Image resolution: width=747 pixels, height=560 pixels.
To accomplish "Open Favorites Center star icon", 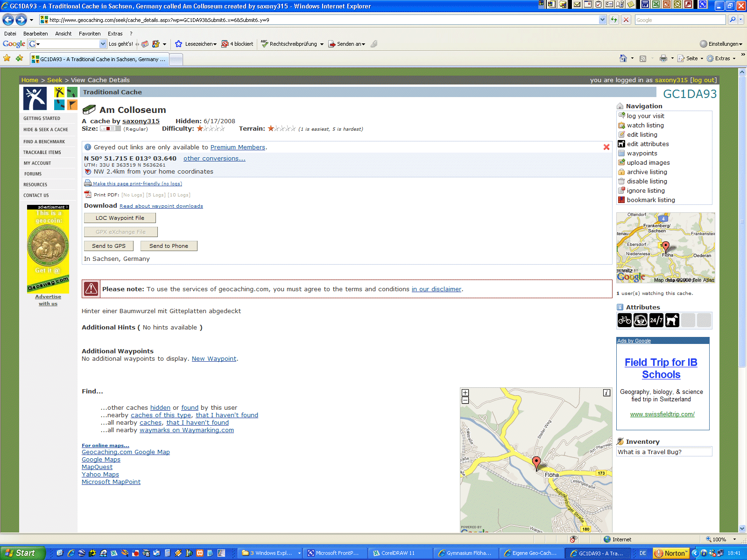I will coord(7,58).
